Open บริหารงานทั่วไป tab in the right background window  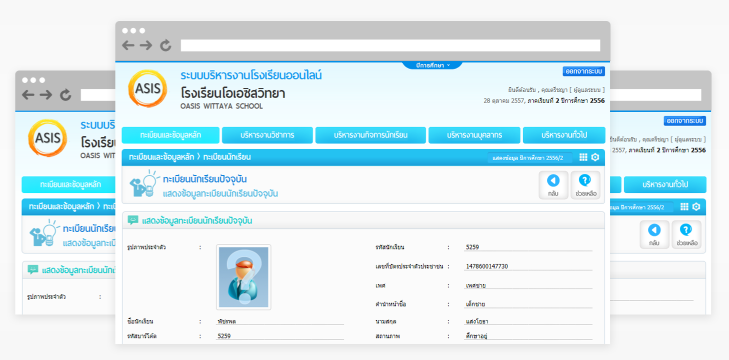point(665,185)
